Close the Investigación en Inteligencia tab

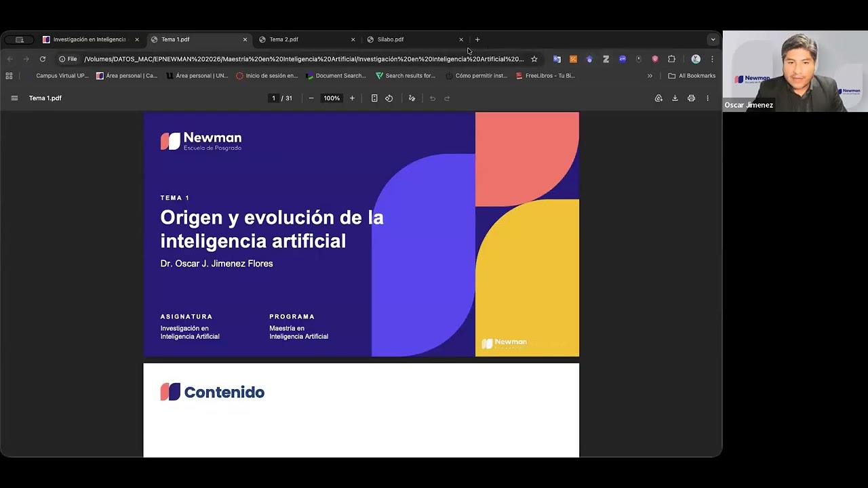137,39
